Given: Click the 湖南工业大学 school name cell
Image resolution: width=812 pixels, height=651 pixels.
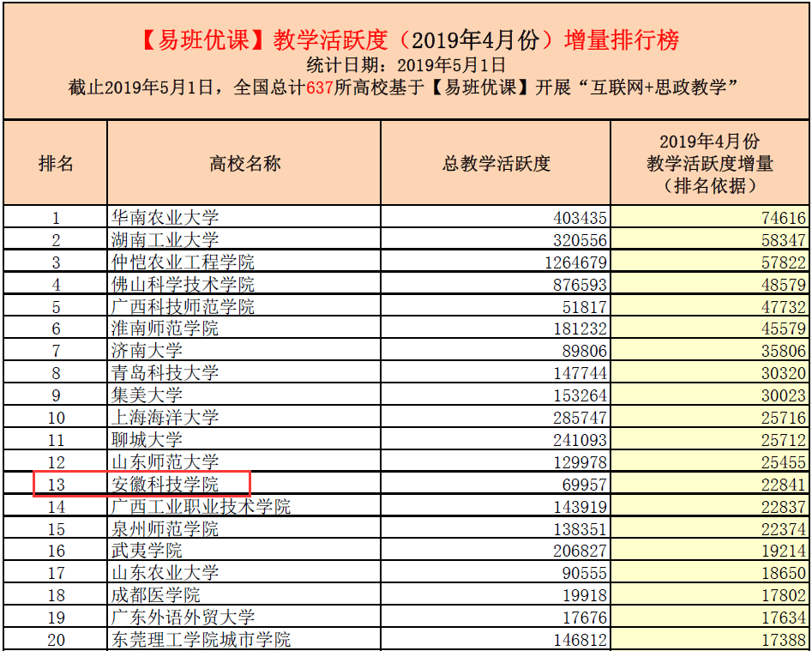Looking at the screenshot, I should pos(165,240).
